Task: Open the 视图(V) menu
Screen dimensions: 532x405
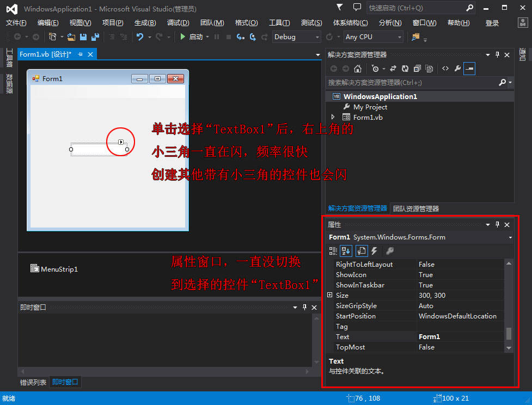Action: coord(80,23)
